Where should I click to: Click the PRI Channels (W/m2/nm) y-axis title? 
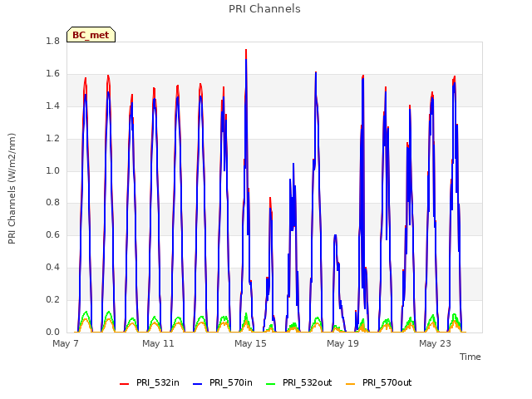tap(12, 189)
